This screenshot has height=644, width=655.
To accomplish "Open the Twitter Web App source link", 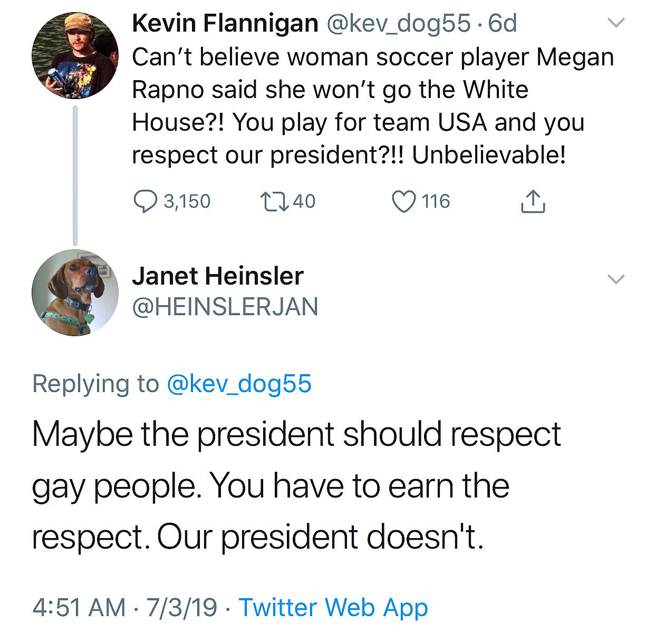I will coord(333,607).
